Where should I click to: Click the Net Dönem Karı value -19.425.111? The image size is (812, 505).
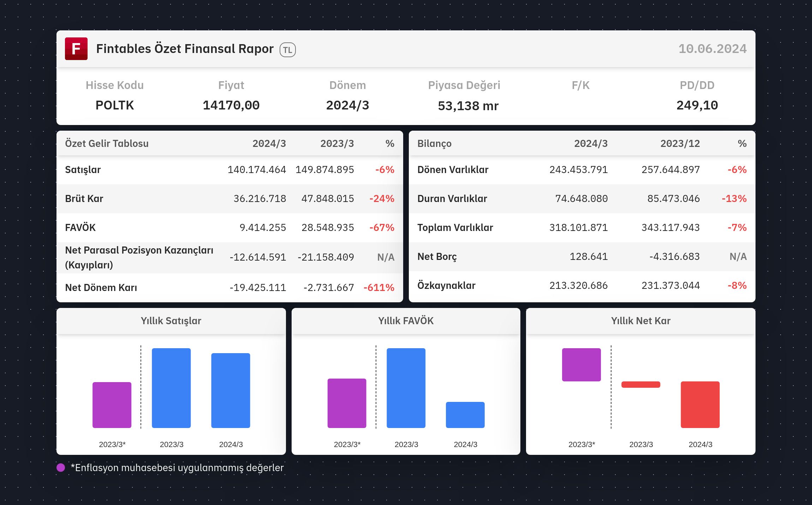tap(258, 287)
